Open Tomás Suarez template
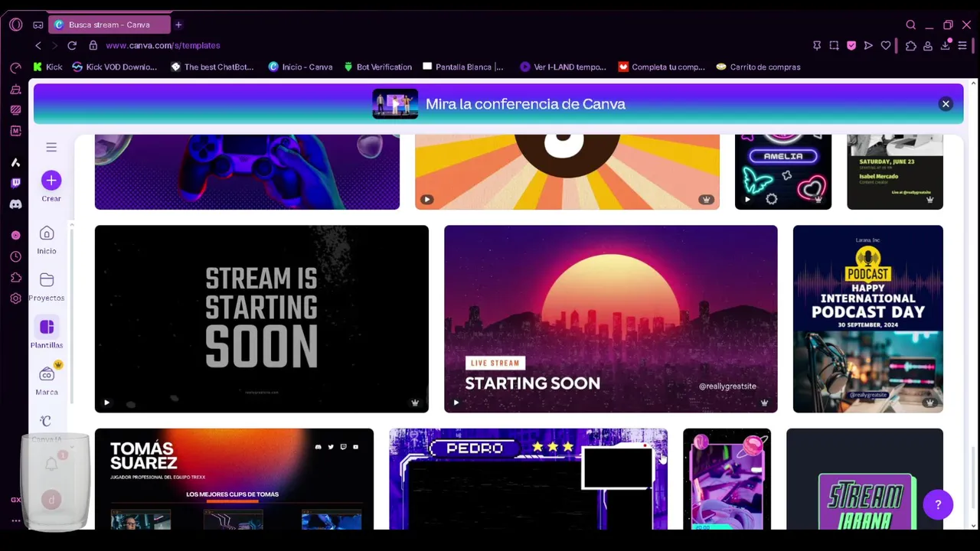 234,479
